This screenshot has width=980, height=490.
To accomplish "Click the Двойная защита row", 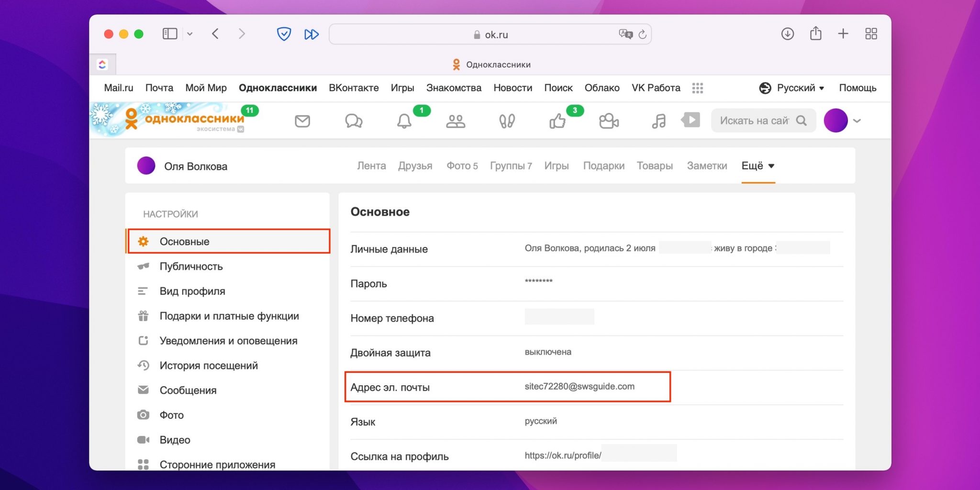I will (x=597, y=353).
